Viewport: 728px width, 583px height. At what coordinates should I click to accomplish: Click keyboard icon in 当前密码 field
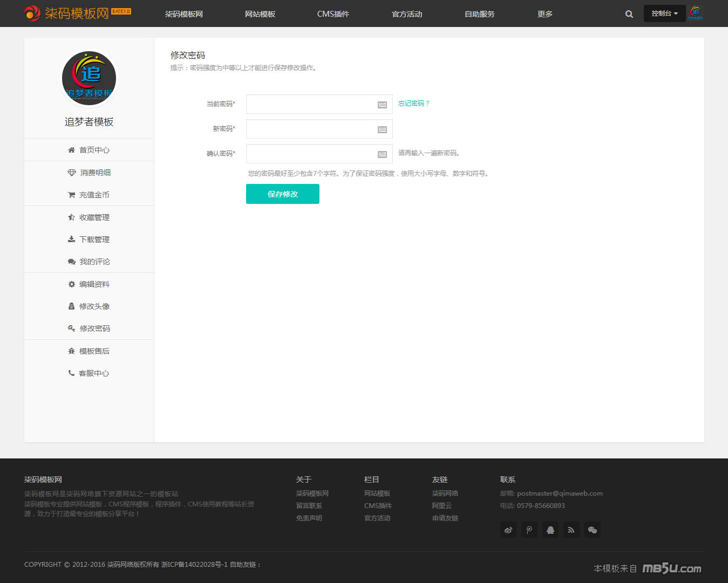point(382,105)
